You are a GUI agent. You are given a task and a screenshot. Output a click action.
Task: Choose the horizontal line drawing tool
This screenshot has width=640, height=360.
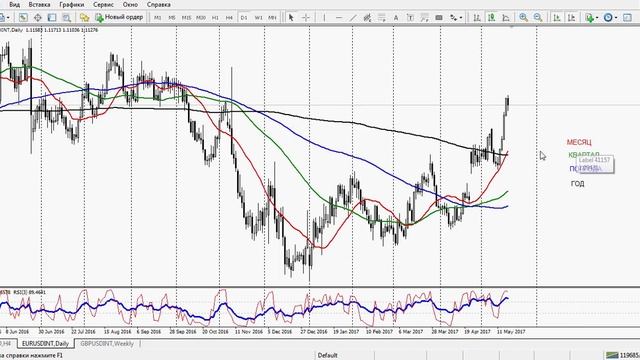(x=339, y=18)
